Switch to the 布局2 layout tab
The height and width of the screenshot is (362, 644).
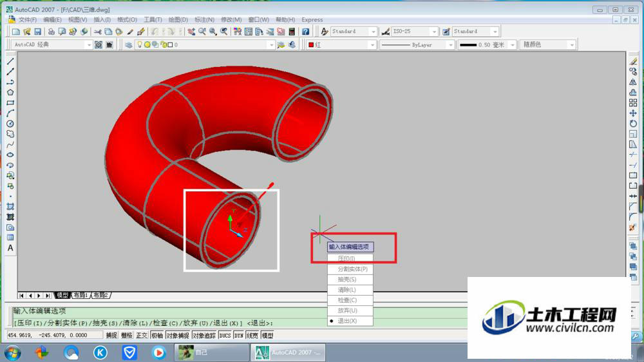100,296
